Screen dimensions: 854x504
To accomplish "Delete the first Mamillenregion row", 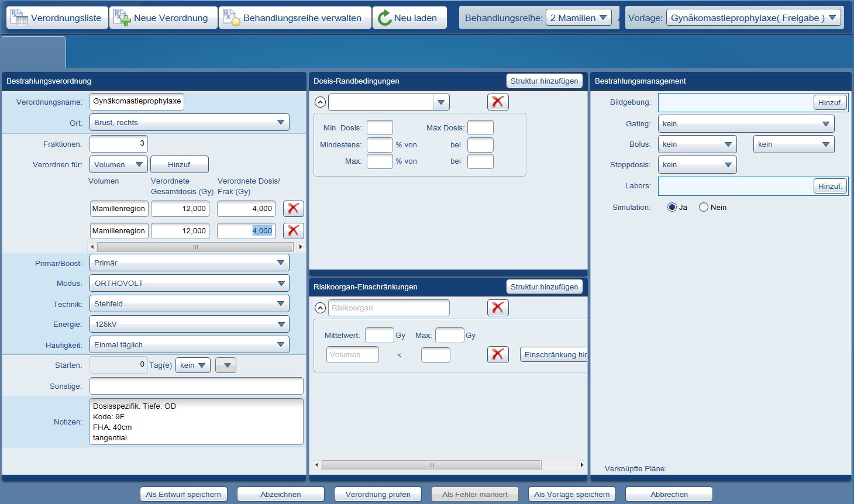I will [293, 209].
